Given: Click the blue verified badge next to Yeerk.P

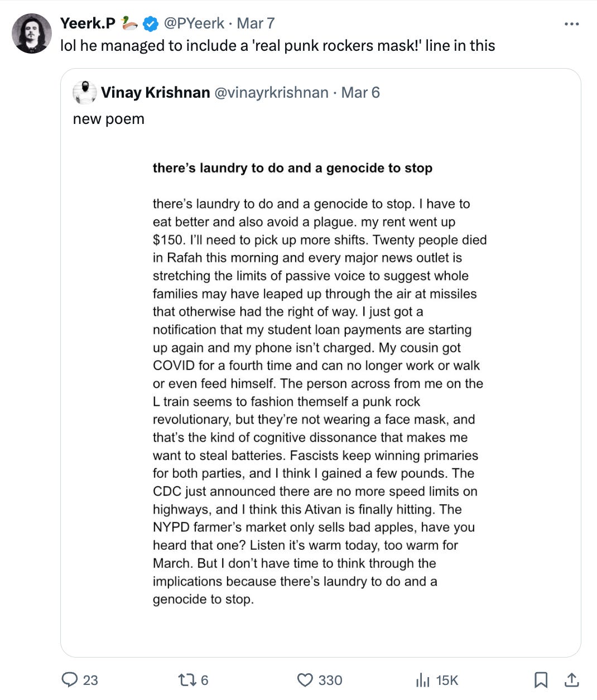Looking at the screenshot, I should (x=151, y=23).
